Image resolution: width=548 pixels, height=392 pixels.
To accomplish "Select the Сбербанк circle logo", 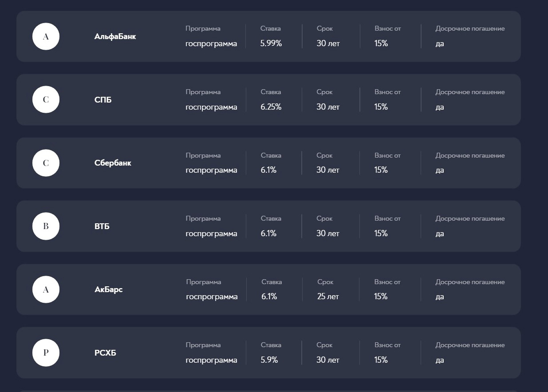I will coord(46,163).
